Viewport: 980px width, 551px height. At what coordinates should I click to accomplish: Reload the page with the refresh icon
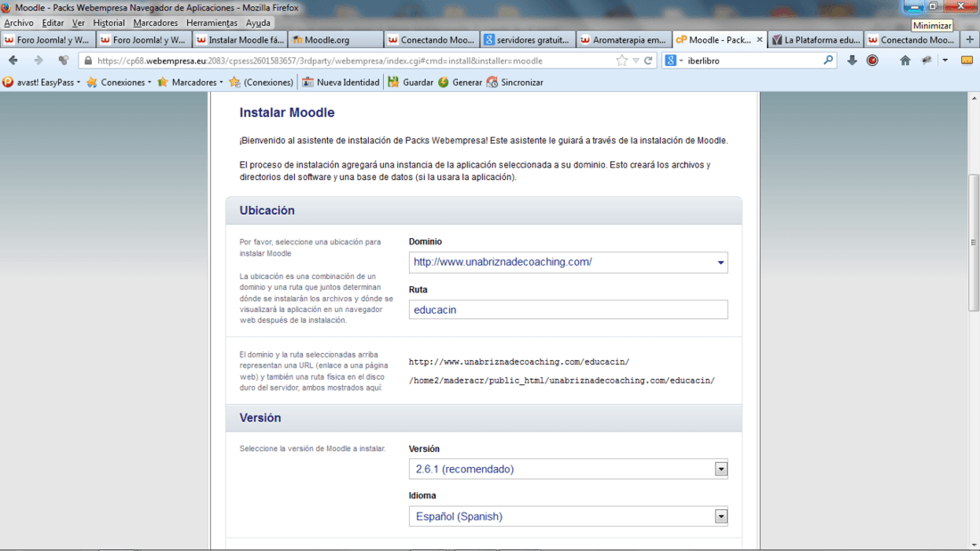pyautogui.click(x=648, y=61)
